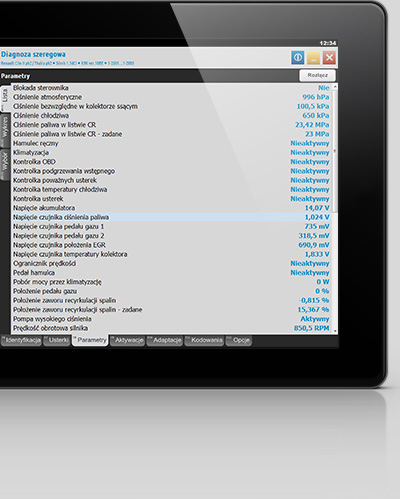Select Pobór mocy przez klimatyzację row
Screen dimensions: 400x499
pos(172,282)
